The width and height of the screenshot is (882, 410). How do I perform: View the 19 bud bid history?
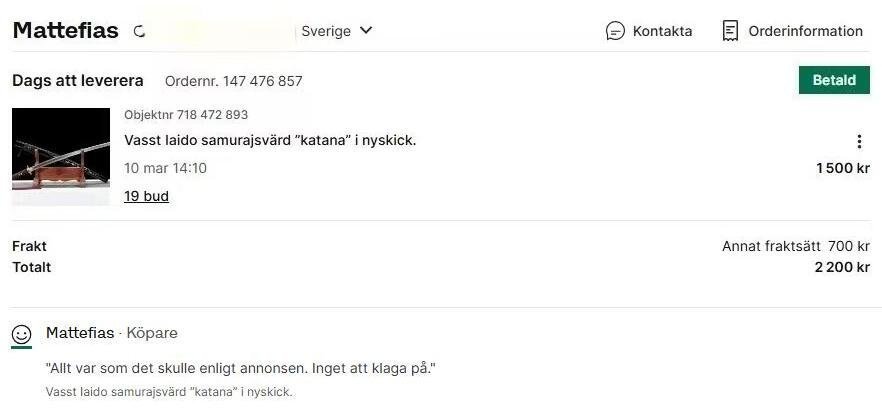pos(146,196)
